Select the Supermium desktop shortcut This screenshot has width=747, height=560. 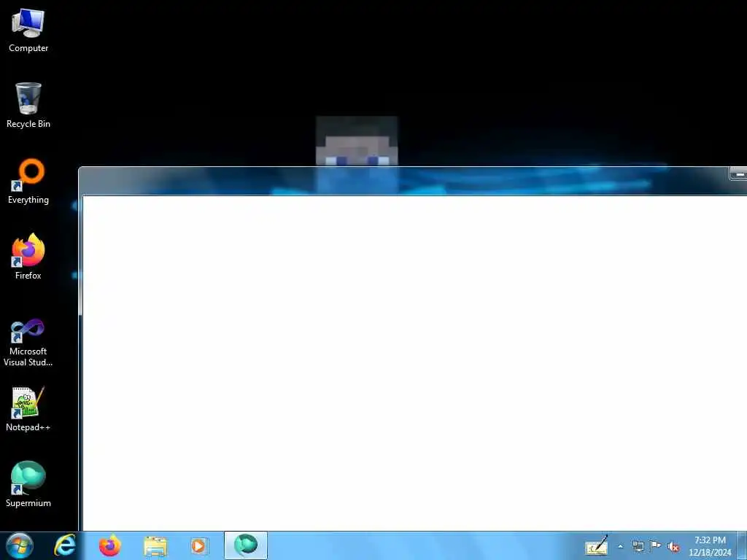28,484
